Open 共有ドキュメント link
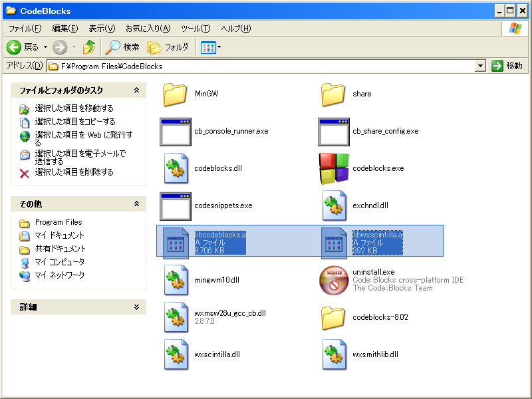The height and width of the screenshot is (399, 532). pos(60,249)
